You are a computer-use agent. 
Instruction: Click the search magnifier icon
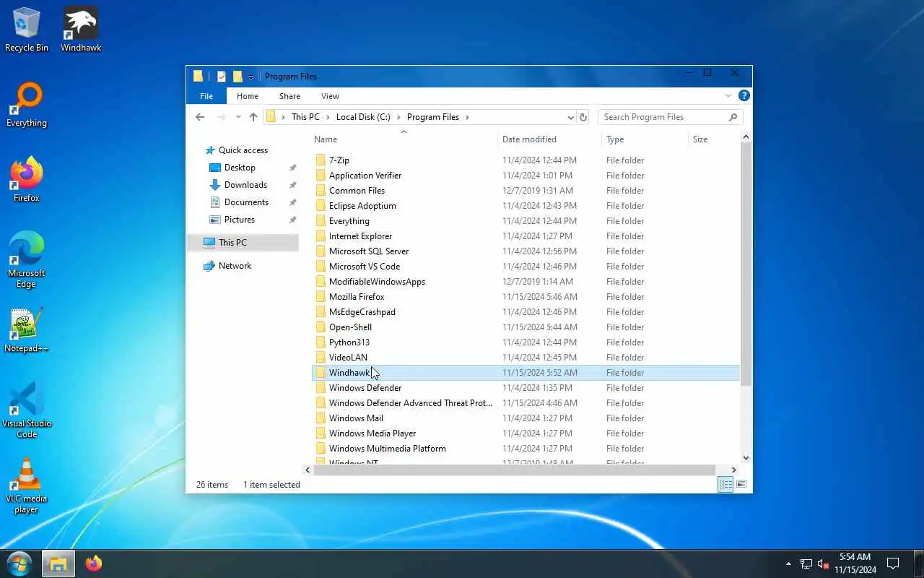click(x=733, y=117)
